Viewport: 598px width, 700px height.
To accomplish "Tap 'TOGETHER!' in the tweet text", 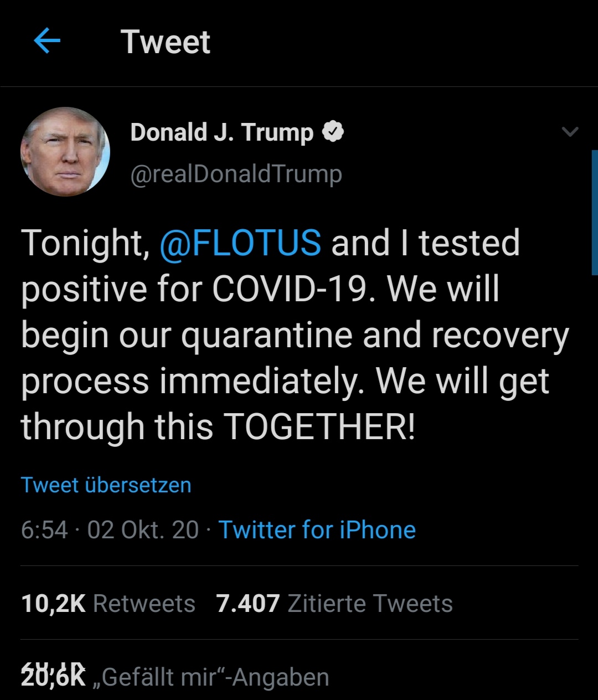I will coord(319,428).
